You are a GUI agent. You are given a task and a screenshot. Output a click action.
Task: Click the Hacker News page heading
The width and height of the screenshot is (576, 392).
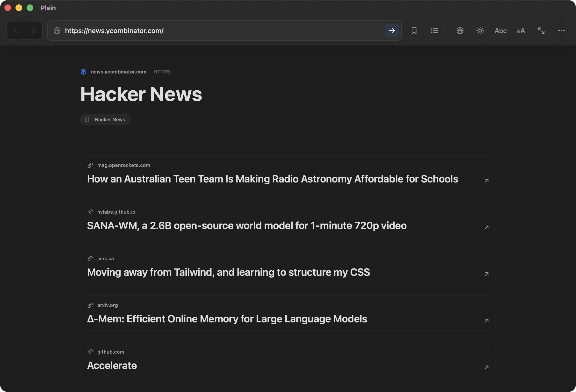(141, 94)
